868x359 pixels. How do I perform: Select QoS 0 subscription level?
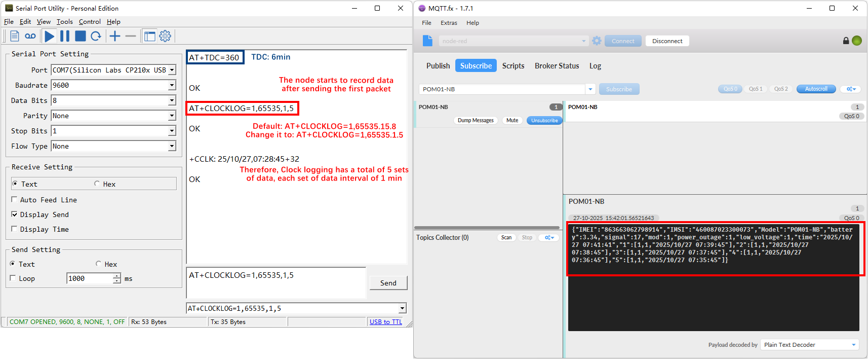730,89
